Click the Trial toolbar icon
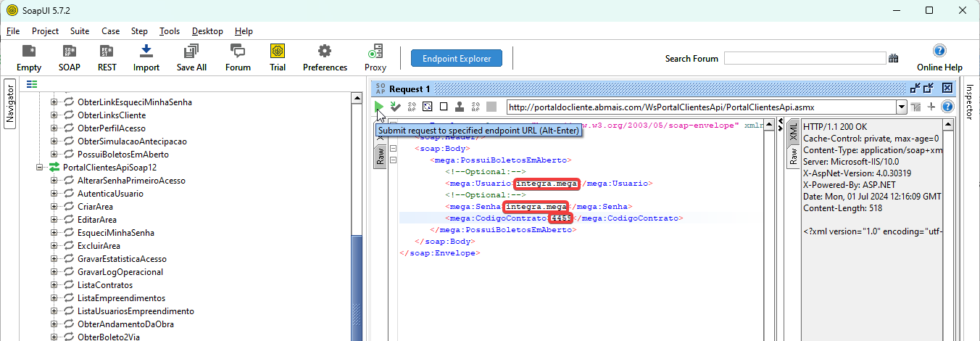980x341 pixels. [278, 58]
